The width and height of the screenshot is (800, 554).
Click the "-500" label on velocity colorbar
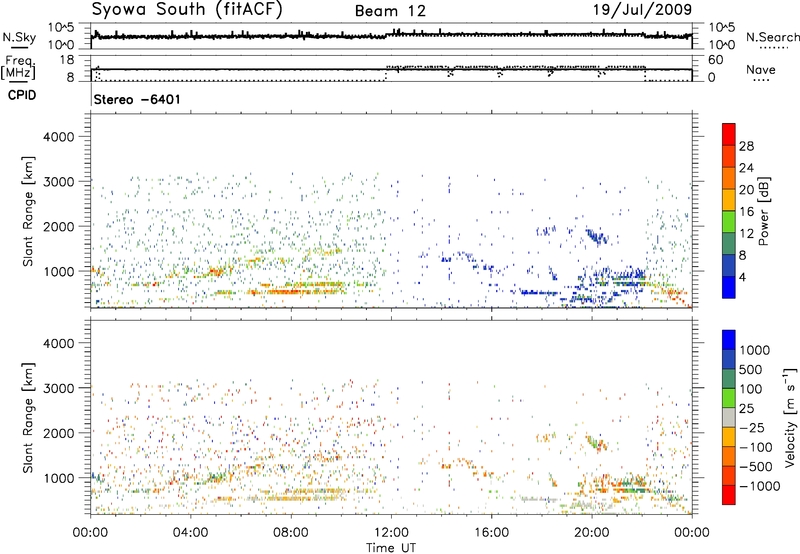click(756, 467)
